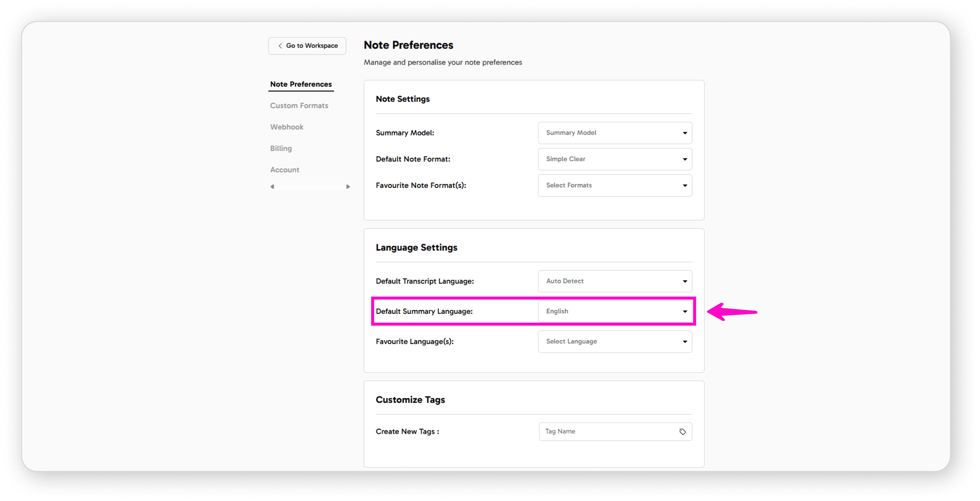Click the left arrow below the sidebar

click(272, 187)
